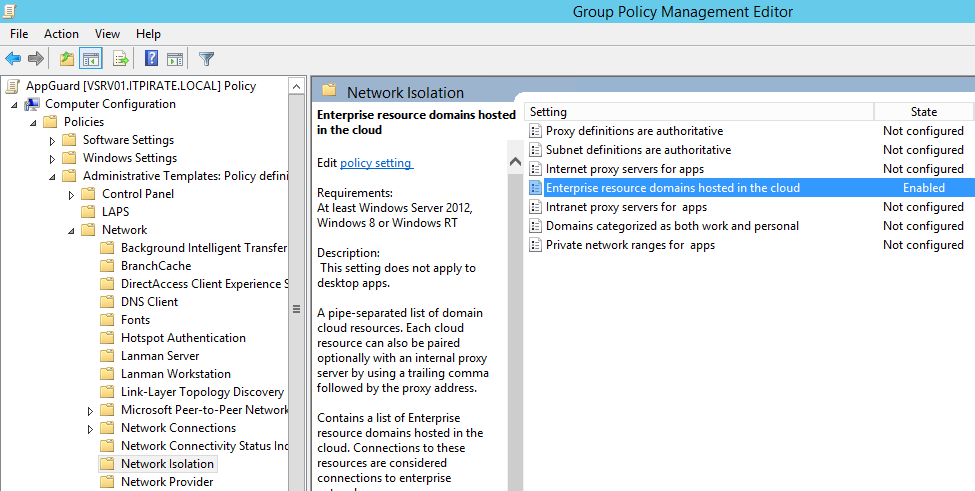Select the Network Isolation tree folder
The image size is (975, 491).
pyautogui.click(x=167, y=464)
